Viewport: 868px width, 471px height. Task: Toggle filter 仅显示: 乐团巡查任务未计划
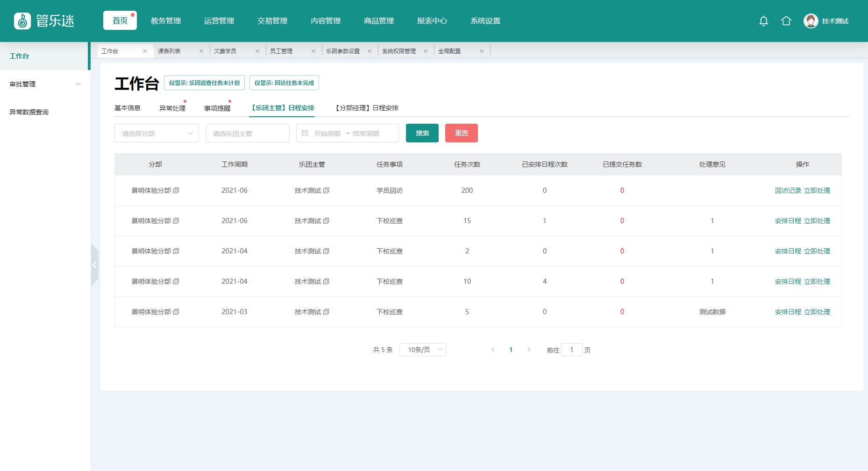[x=204, y=83]
